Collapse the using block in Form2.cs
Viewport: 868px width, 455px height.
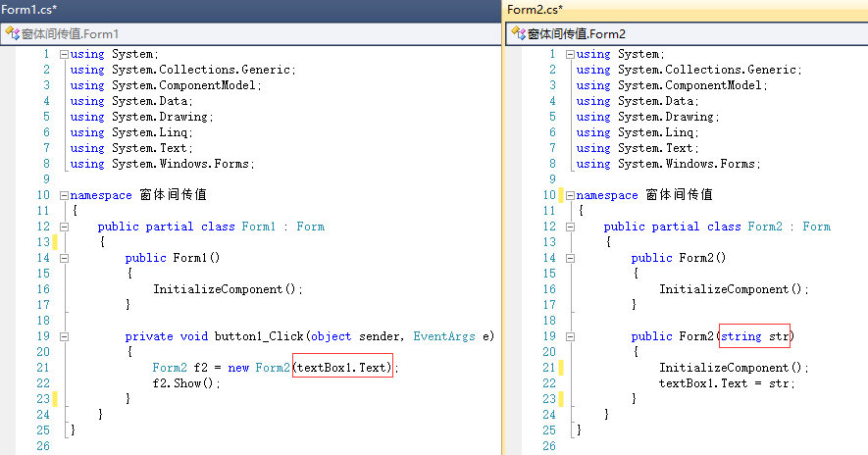coord(570,54)
